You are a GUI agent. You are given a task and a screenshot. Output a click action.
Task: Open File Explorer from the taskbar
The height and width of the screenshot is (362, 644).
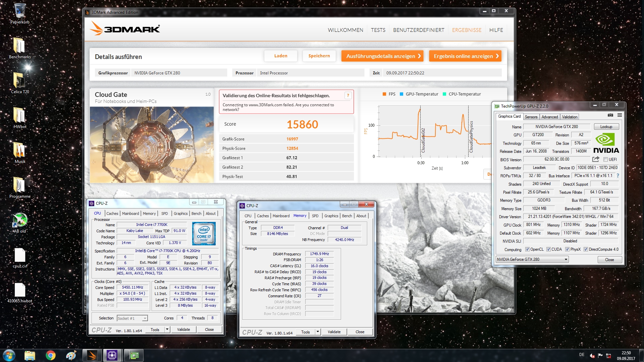point(30,355)
